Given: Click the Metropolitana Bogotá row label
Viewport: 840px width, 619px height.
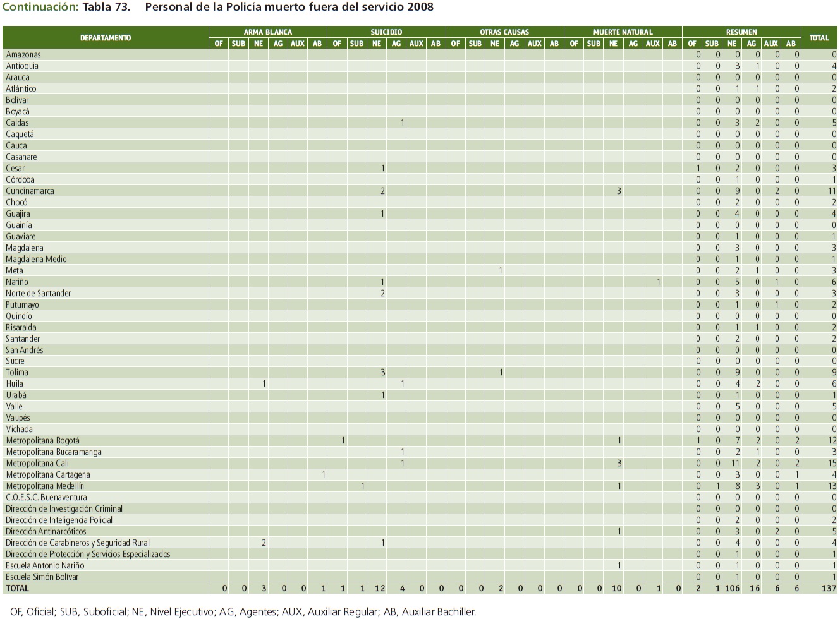Looking at the screenshot, I should point(42,440).
